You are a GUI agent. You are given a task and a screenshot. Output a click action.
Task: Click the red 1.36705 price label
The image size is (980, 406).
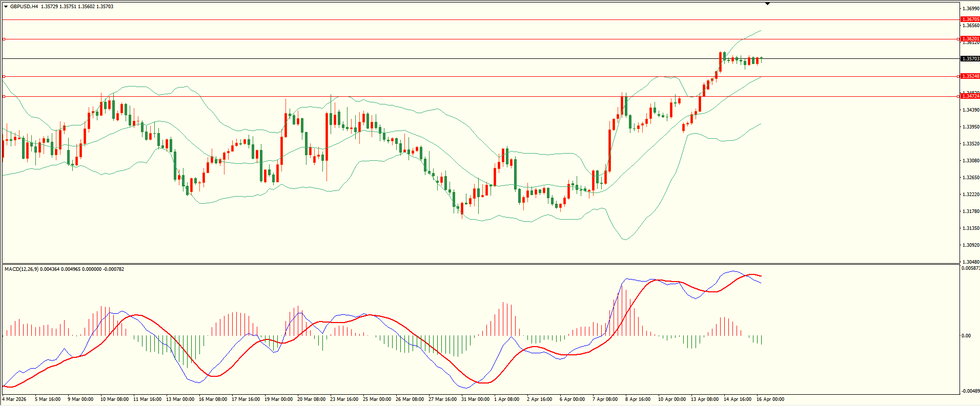970,19
